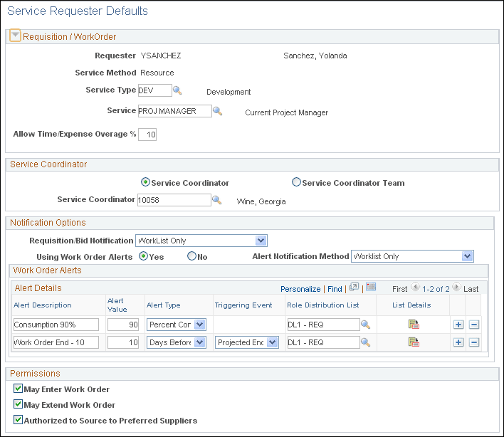
Task: Open Service Type lookup magnifier
Action: (x=177, y=90)
